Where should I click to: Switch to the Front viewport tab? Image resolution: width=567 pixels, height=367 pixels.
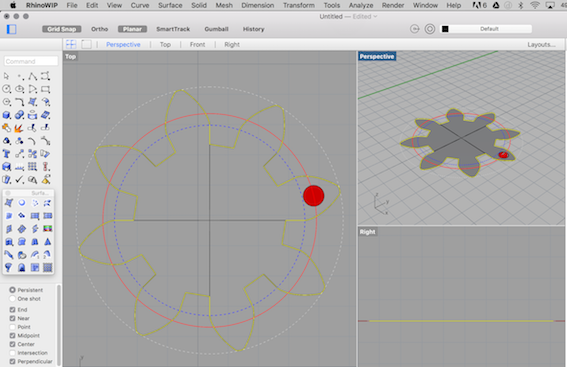tap(197, 44)
